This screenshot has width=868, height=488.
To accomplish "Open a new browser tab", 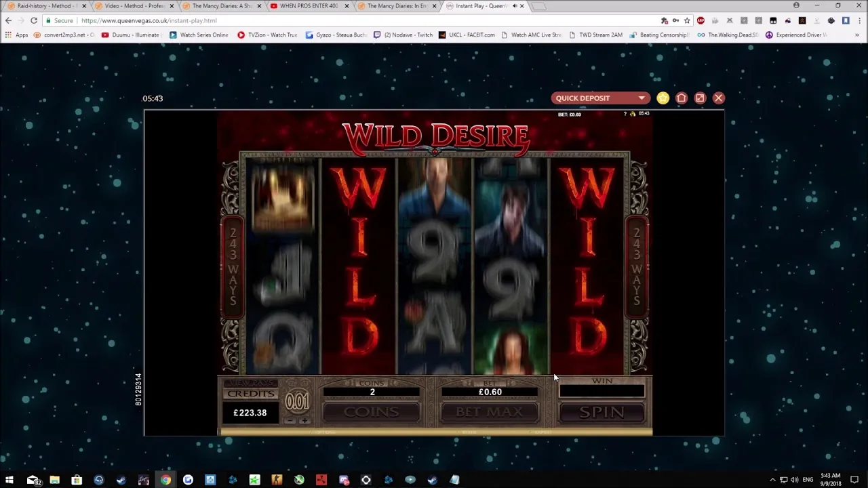I will point(539,6).
